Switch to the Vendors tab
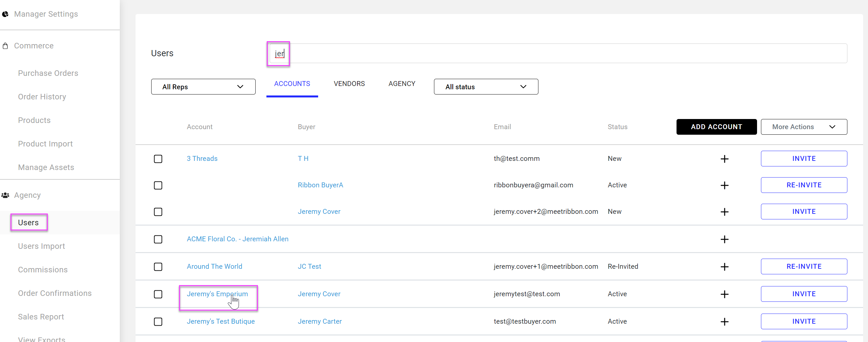This screenshot has height=342, width=868. 349,84
